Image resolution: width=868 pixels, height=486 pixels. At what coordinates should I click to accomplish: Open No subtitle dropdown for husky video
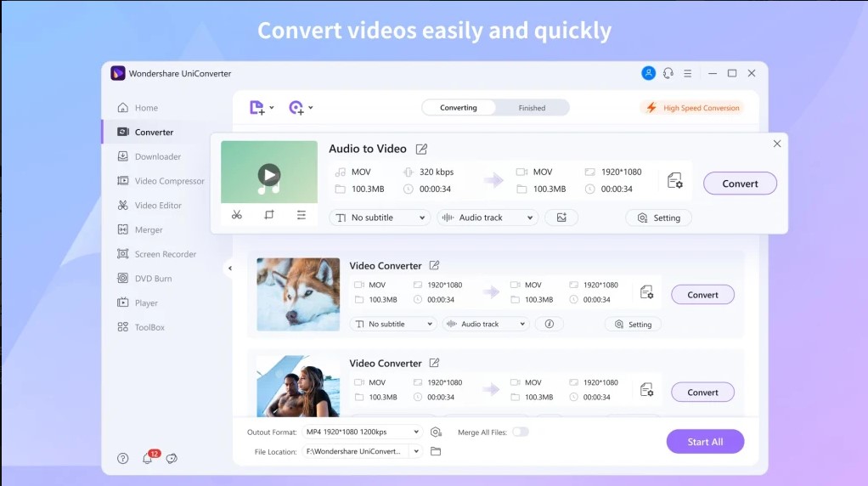tap(393, 324)
